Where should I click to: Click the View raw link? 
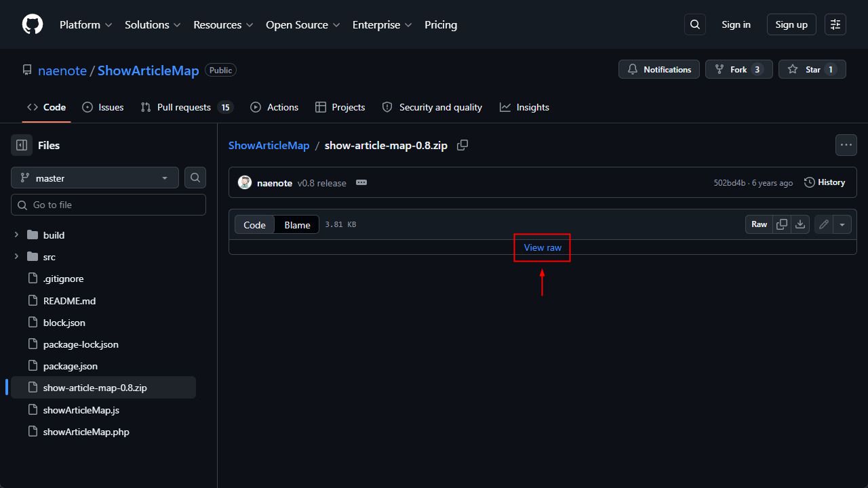542,247
